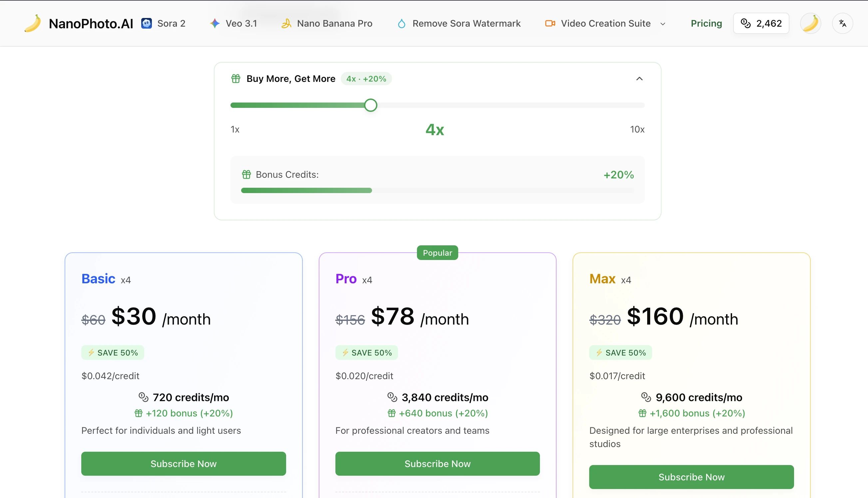Open the Remove Sora Watermark menu item

pos(466,23)
